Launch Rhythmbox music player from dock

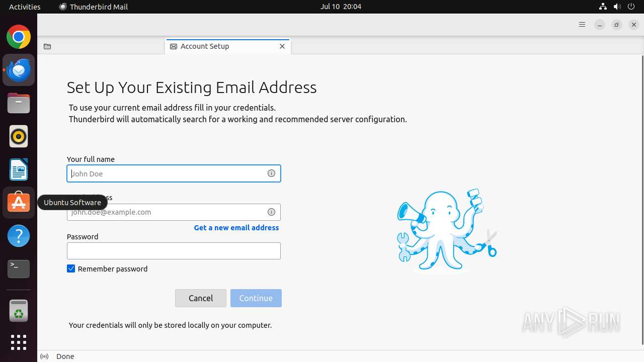coord(19,136)
